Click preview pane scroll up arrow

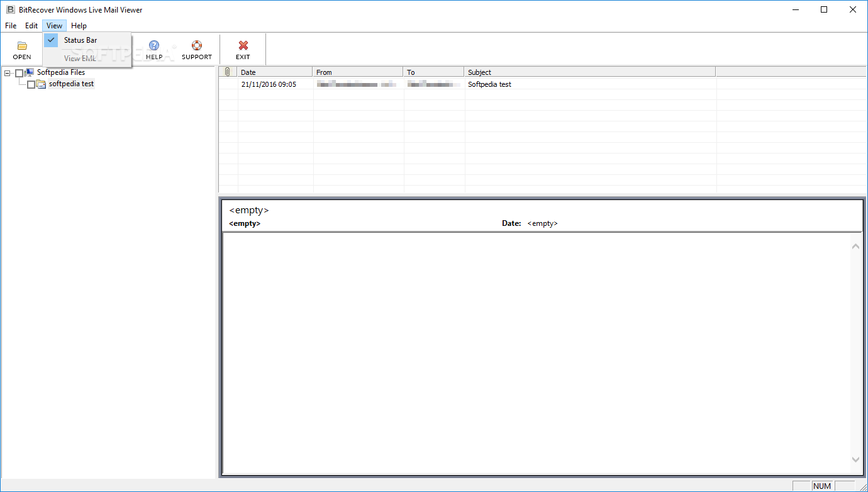click(855, 246)
